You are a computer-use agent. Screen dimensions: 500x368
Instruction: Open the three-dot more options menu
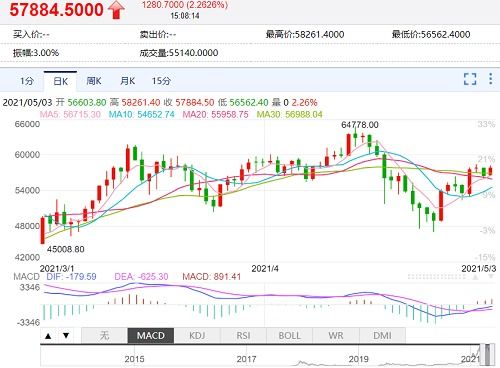(x=490, y=79)
